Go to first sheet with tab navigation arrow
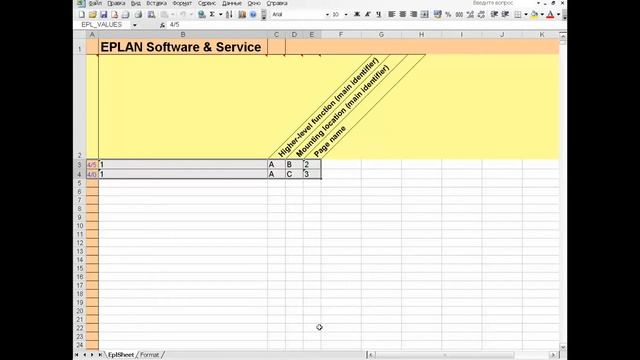640x360 pixels. click(77, 355)
